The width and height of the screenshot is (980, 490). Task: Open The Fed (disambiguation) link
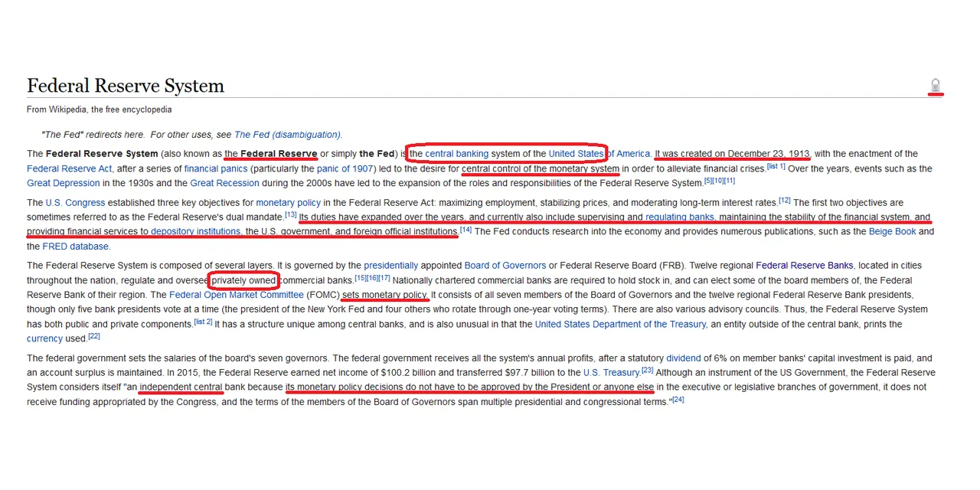287,135
